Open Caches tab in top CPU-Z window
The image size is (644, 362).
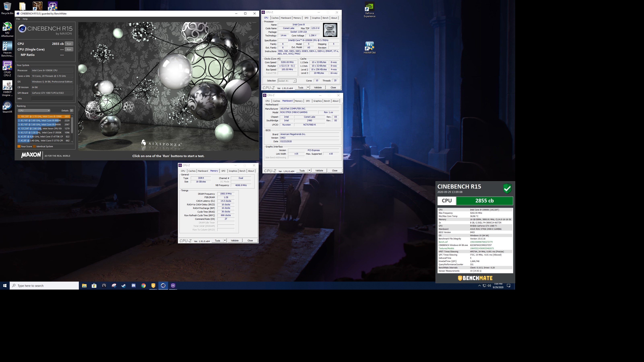[275, 18]
